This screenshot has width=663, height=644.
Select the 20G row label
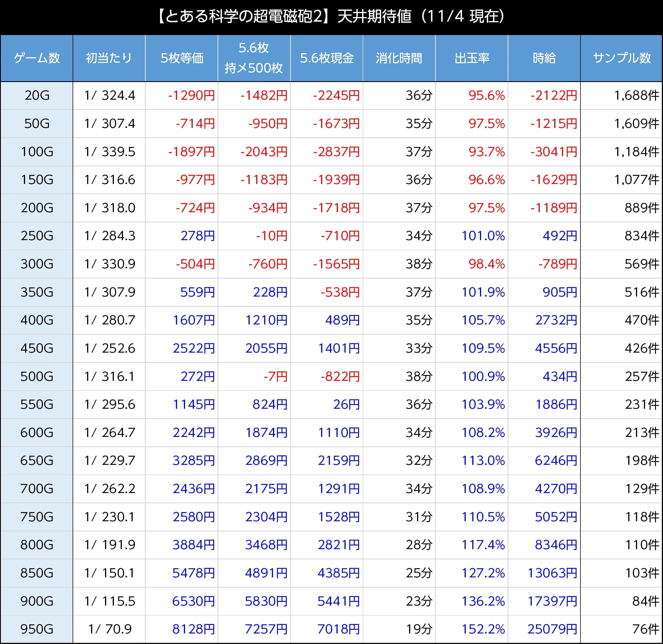click(37, 95)
